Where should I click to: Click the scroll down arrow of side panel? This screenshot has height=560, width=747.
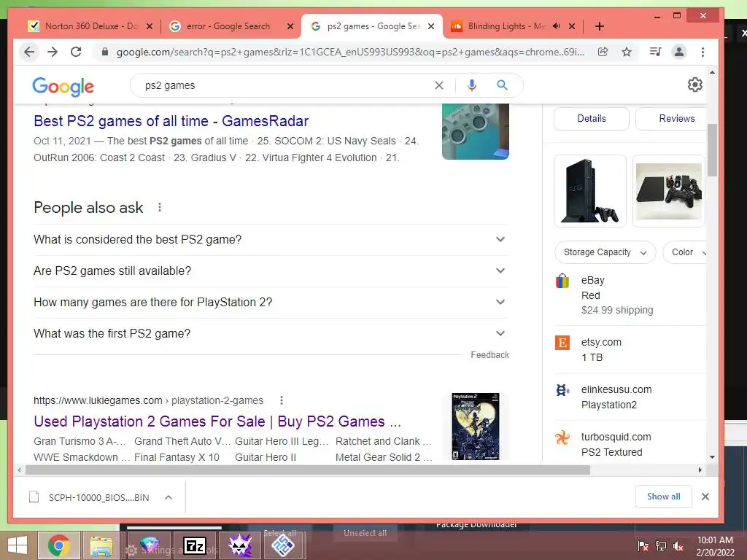tap(712, 456)
